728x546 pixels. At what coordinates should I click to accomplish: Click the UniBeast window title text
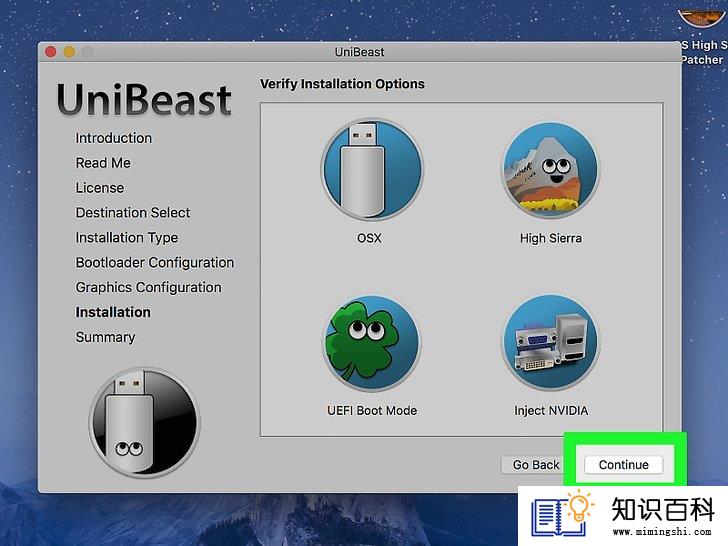[359, 52]
